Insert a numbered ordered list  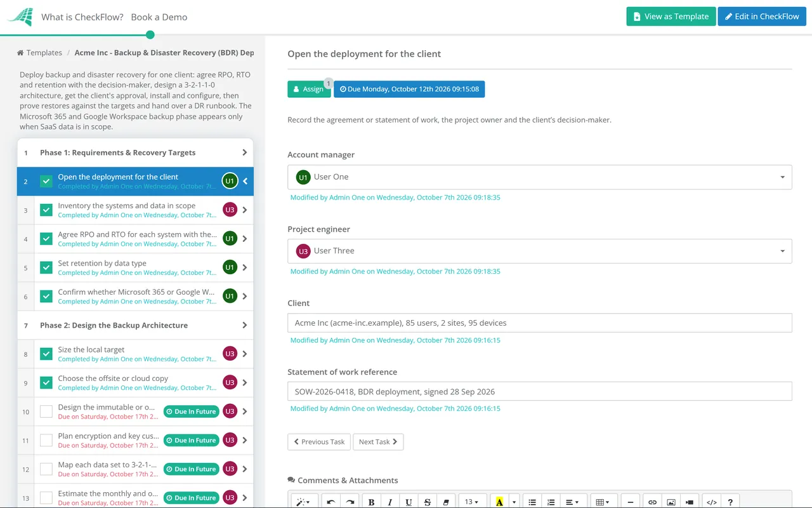click(x=551, y=502)
